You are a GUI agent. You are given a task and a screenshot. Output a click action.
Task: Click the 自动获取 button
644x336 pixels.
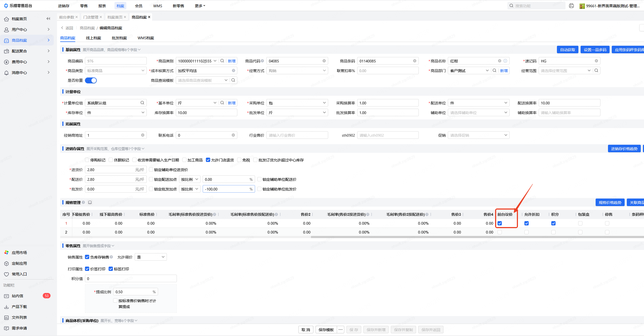coord(567,49)
